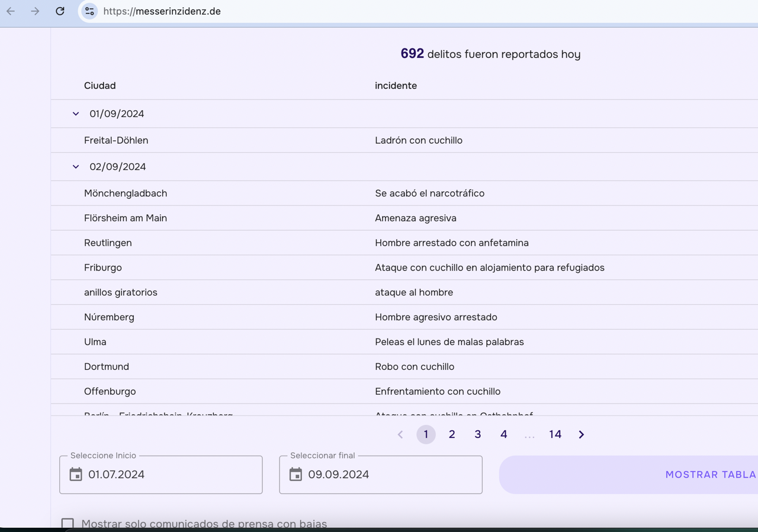Click the browser back arrow
Image resolution: width=758 pixels, height=532 pixels.
coord(11,11)
